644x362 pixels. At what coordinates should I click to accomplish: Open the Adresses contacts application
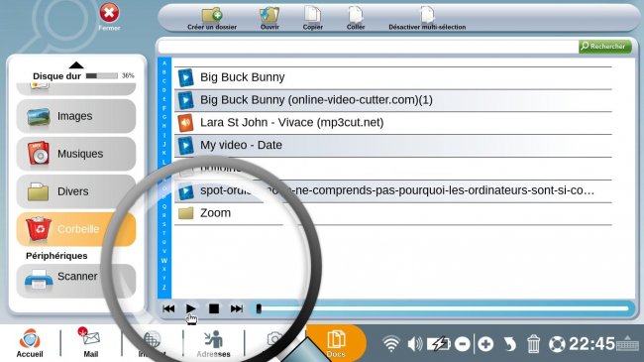click(x=213, y=343)
